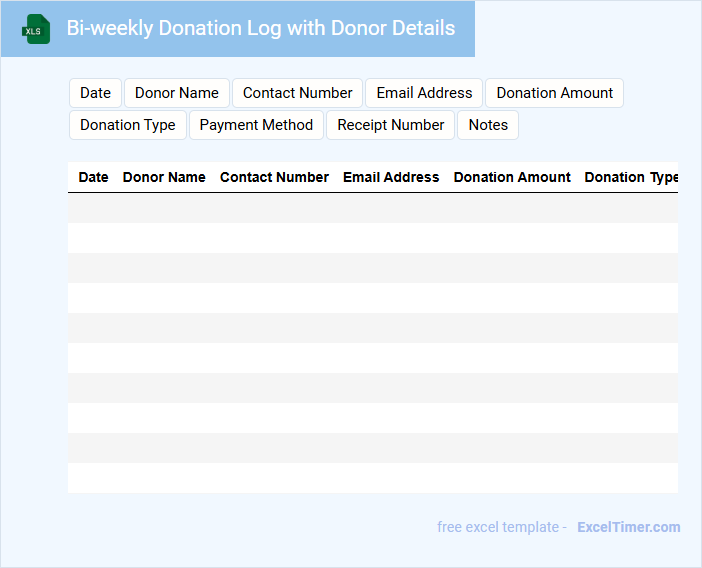Click the free excel template footer text
This screenshot has height=568, width=702.
point(502,527)
